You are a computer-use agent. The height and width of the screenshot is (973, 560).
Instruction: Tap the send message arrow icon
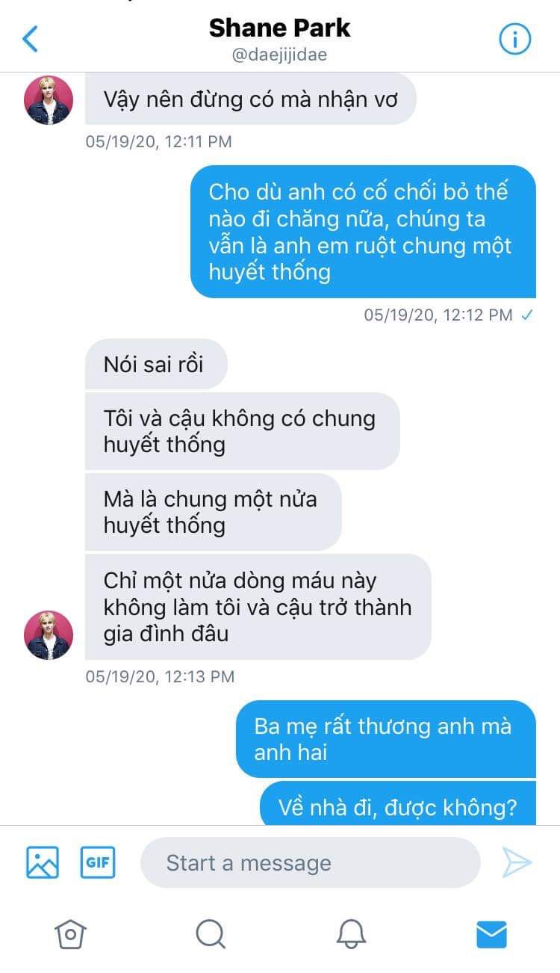(517, 862)
